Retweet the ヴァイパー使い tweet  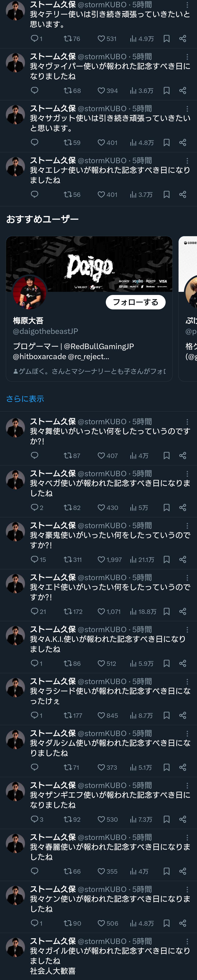click(68, 91)
